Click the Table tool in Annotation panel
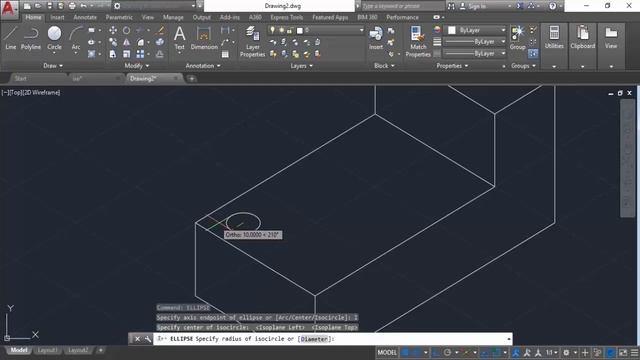This screenshot has height=360, width=640. 225,54
